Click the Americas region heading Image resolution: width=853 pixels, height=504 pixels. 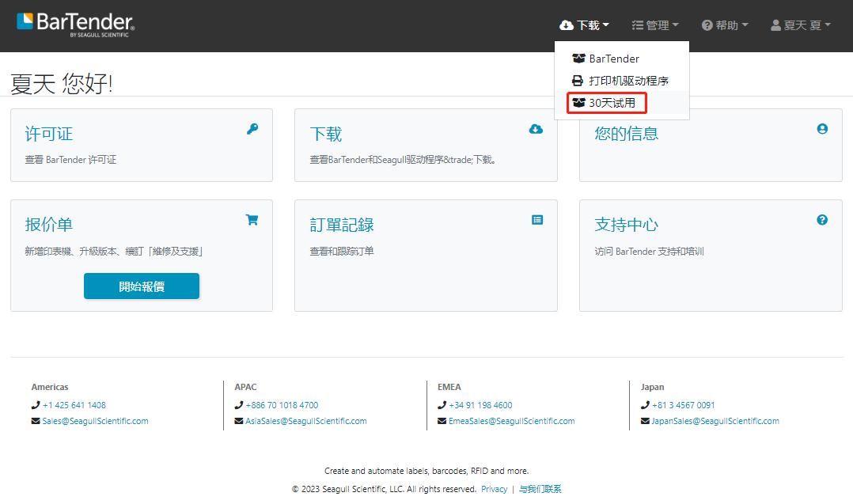[x=50, y=387]
